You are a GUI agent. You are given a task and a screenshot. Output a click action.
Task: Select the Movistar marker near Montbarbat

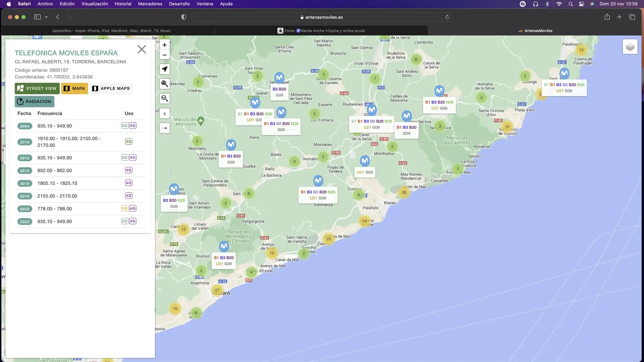pos(365,161)
